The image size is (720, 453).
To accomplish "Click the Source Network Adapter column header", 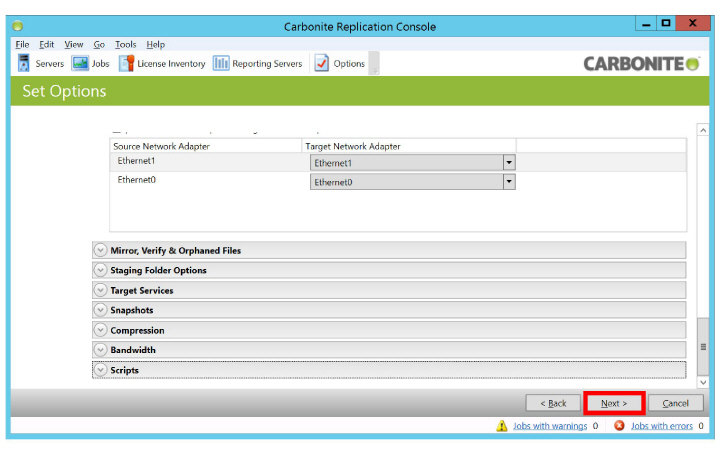I will 206,146.
